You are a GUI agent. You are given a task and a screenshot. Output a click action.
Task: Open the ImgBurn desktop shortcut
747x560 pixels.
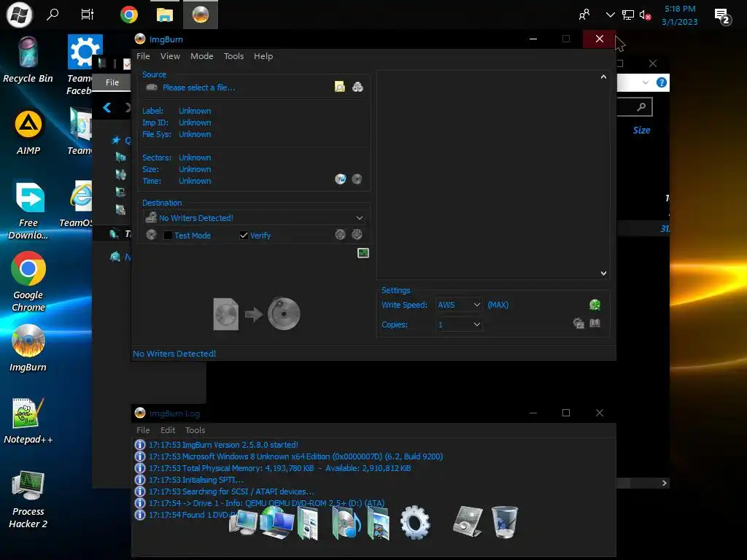pyautogui.click(x=28, y=349)
